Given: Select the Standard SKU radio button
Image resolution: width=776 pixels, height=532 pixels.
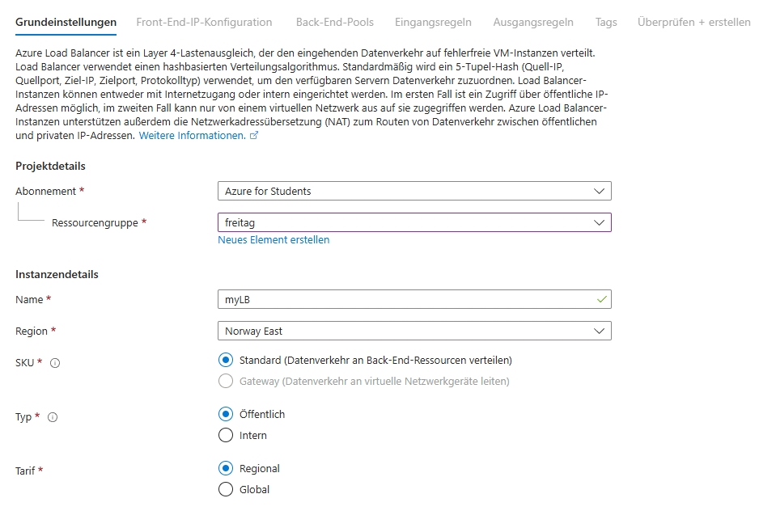Looking at the screenshot, I should (x=226, y=360).
